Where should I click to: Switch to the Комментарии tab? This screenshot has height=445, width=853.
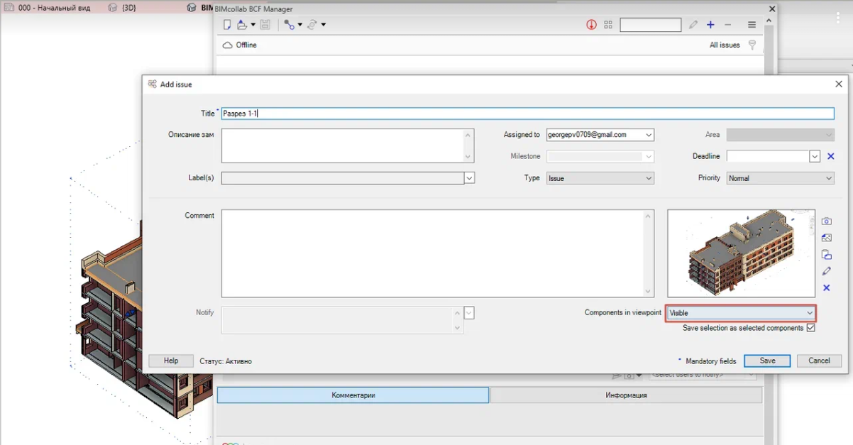point(353,395)
